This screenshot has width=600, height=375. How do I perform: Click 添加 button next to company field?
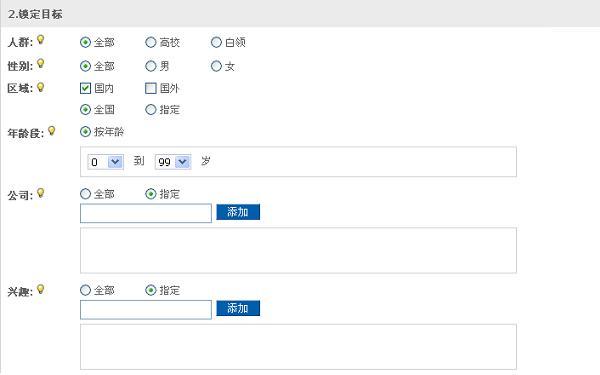tap(238, 212)
